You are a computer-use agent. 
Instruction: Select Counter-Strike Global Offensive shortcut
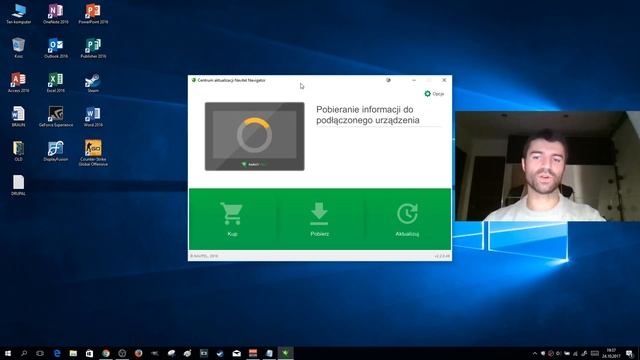tap(93, 153)
